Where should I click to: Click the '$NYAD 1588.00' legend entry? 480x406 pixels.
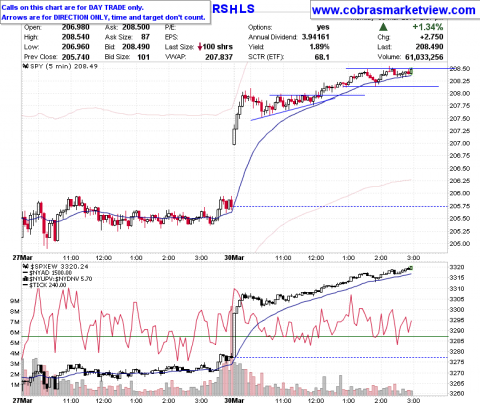pos(51,273)
